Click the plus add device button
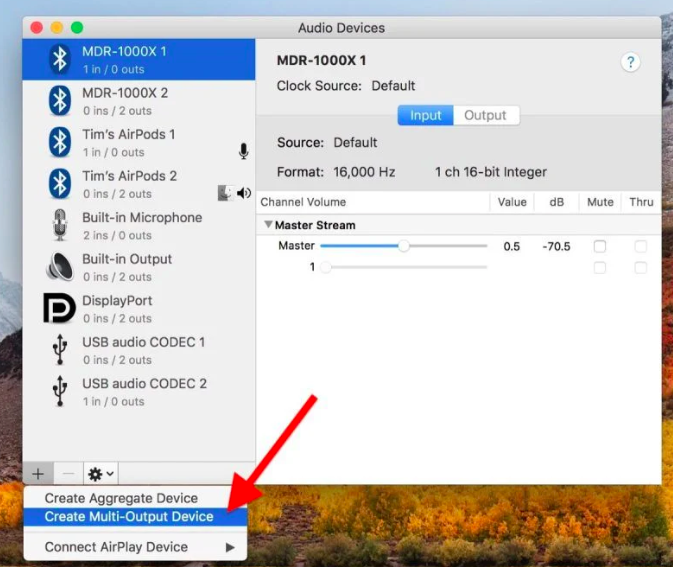 coord(38,474)
